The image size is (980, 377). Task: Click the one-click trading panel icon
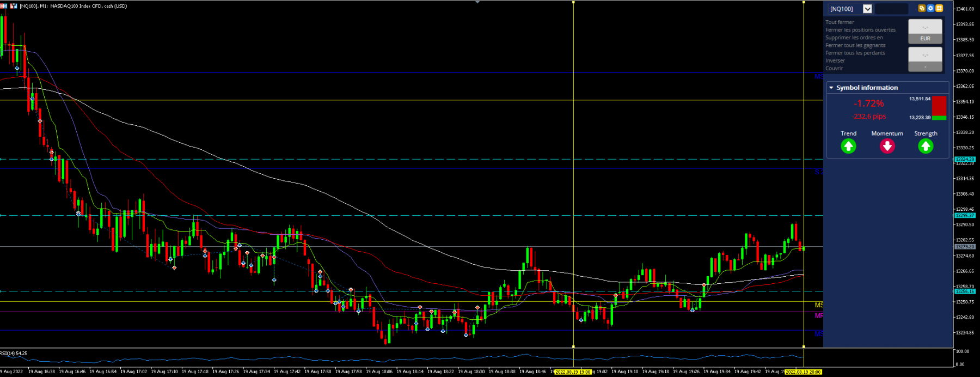[x=4, y=6]
